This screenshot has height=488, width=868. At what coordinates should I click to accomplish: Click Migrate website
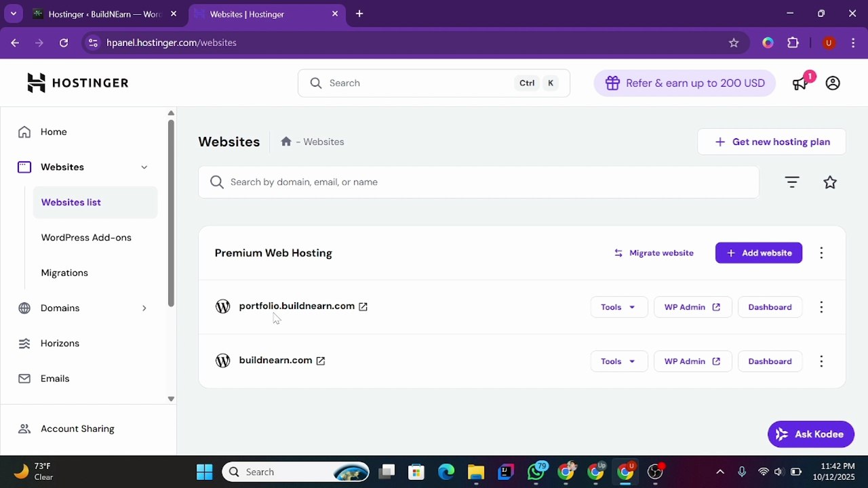click(x=654, y=253)
